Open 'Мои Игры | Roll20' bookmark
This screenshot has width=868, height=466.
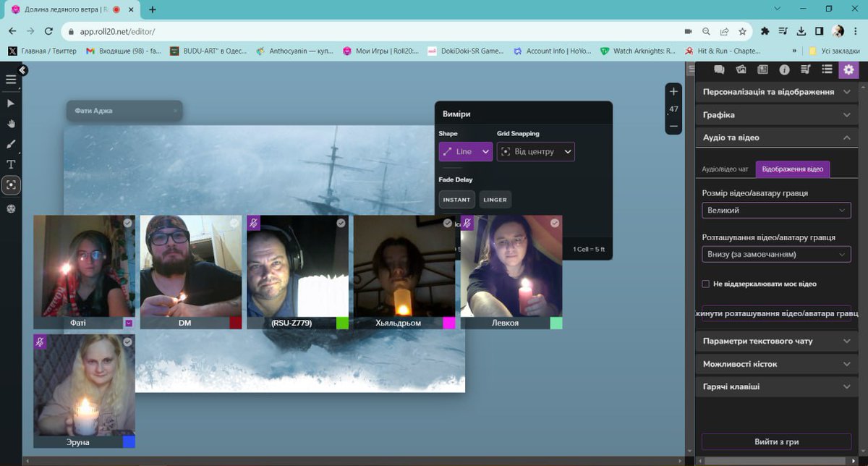tap(380, 51)
